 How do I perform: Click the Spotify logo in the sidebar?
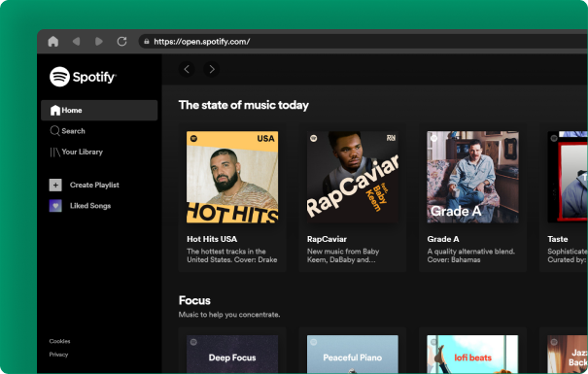(x=83, y=77)
